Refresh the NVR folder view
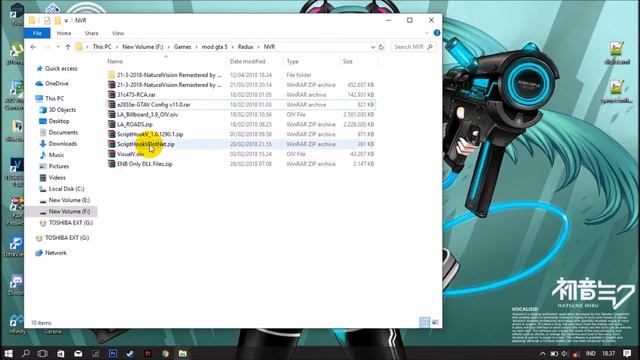The width and height of the screenshot is (640, 360). point(381,47)
